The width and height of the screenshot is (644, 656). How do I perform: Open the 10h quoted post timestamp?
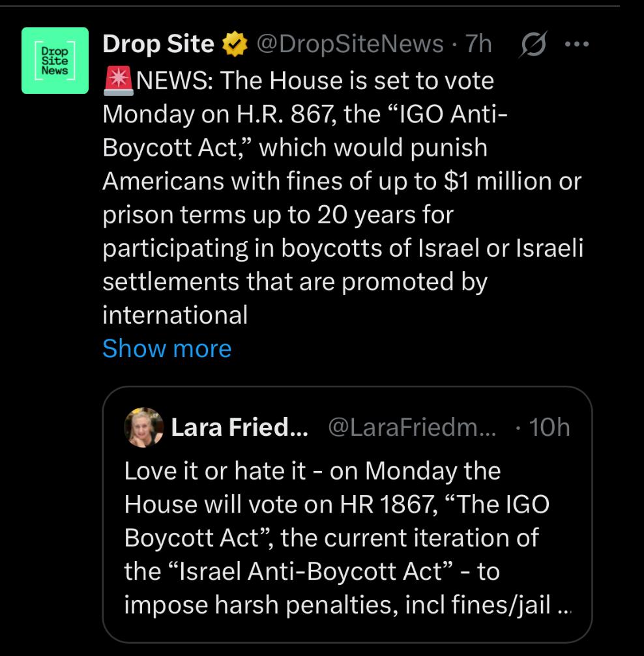(549, 427)
